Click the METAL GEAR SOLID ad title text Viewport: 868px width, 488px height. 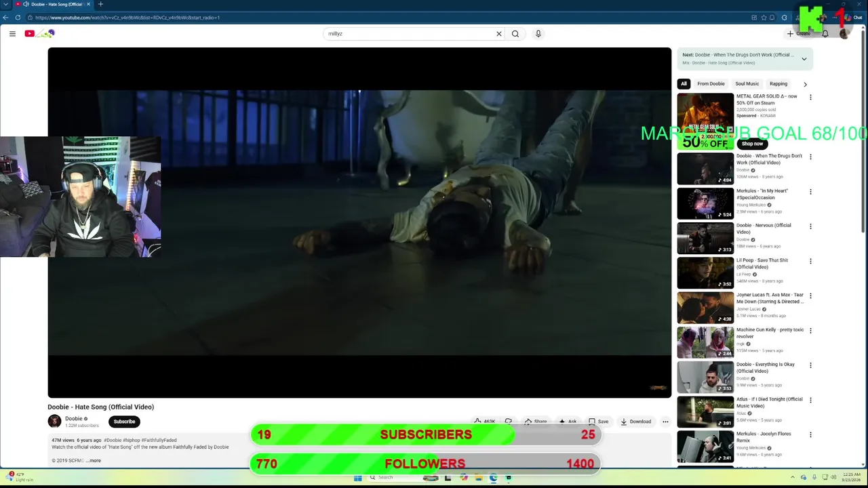pyautogui.click(x=767, y=100)
